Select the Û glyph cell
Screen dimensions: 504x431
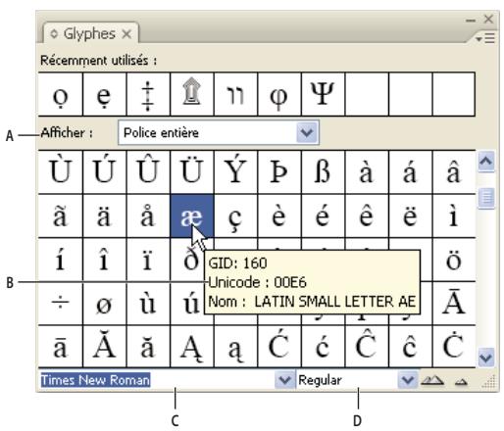coord(148,172)
